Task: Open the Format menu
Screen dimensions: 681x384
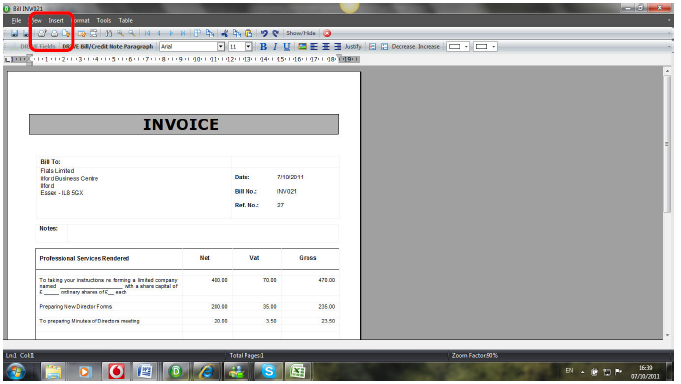Action: (80, 20)
